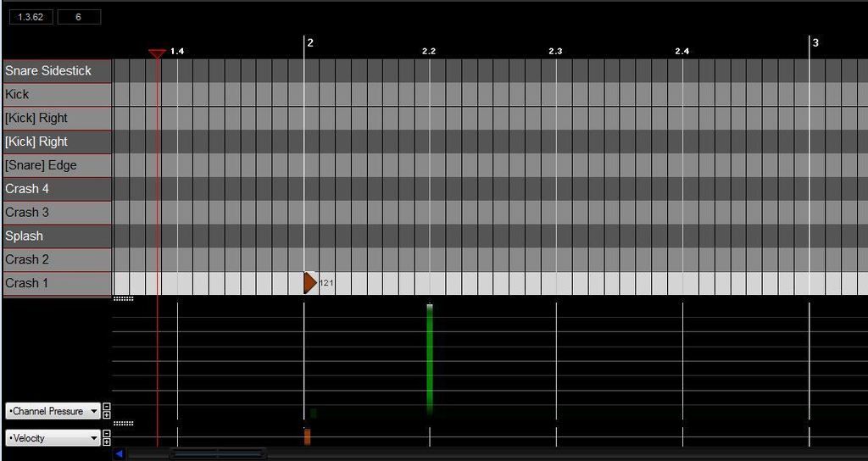Click the dotted resize handle above Velocity lane
This screenshot has width=868, height=461.
pyautogui.click(x=124, y=424)
